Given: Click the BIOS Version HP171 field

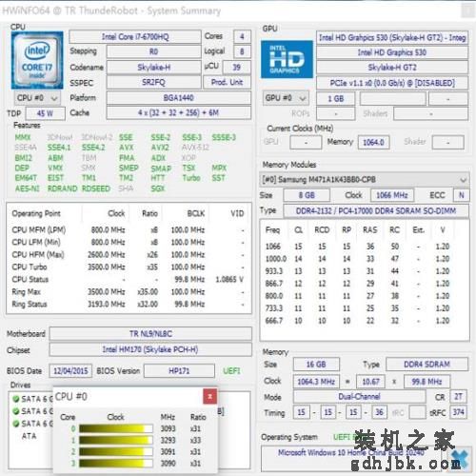Looking at the screenshot, I should (179, 371).
